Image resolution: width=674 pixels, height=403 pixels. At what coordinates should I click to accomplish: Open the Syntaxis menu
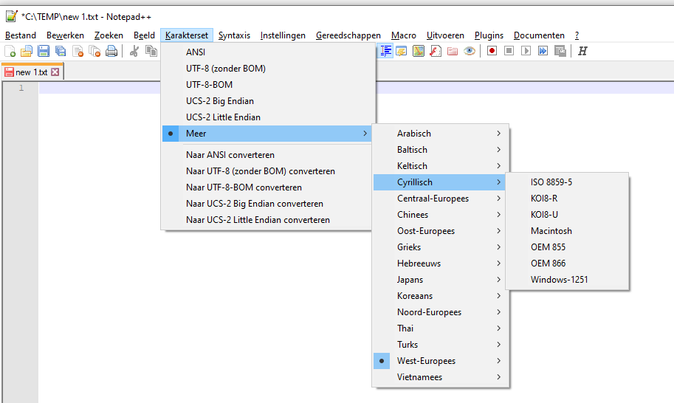pos(235,35)
